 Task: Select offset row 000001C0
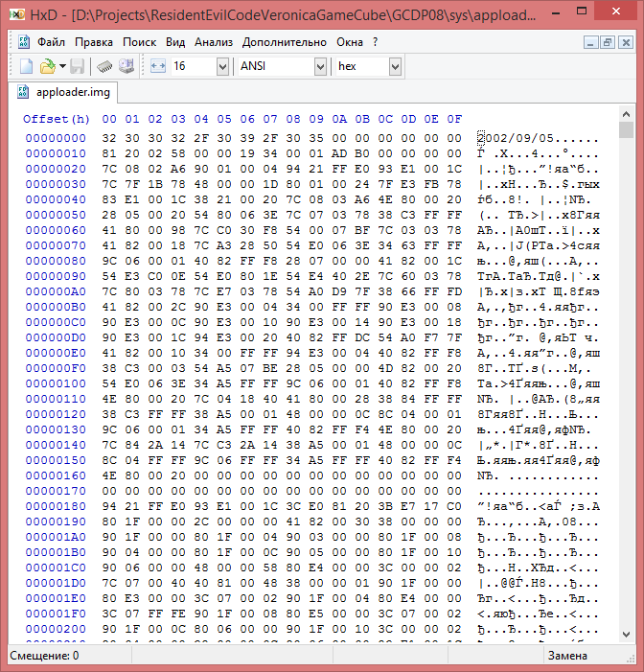pyautogui.click(x=56, y=568)
